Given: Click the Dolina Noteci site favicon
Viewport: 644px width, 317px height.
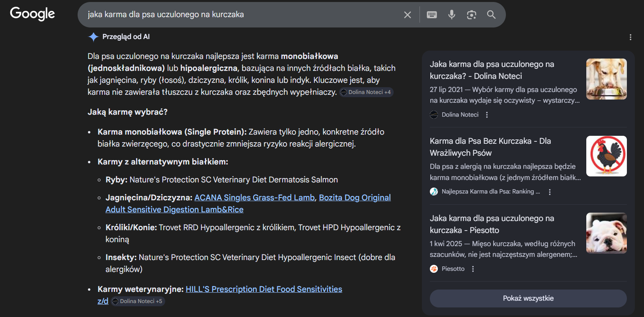Looking at the screenshot, I should 434,115.
